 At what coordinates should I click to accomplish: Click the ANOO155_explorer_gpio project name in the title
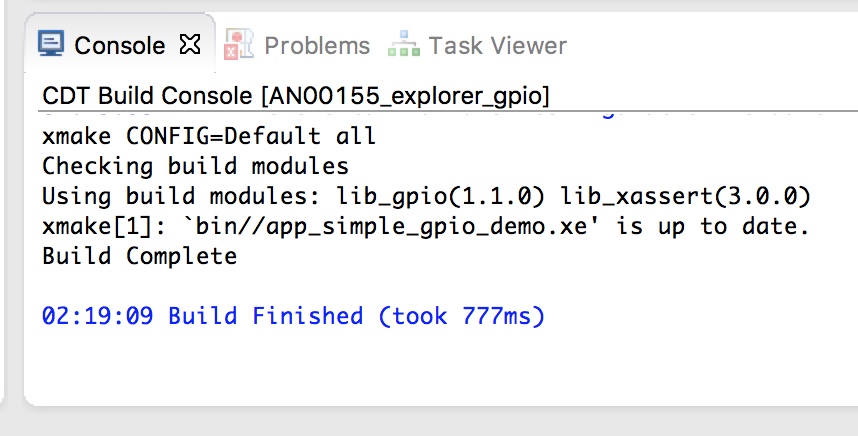coord(405,96)
